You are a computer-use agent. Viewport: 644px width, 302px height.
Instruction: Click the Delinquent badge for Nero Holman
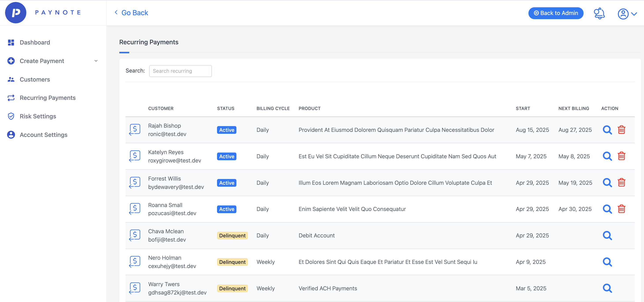232,262
